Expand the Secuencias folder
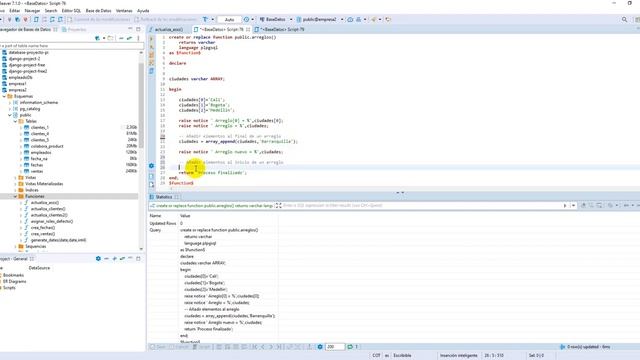 [16, 247]
